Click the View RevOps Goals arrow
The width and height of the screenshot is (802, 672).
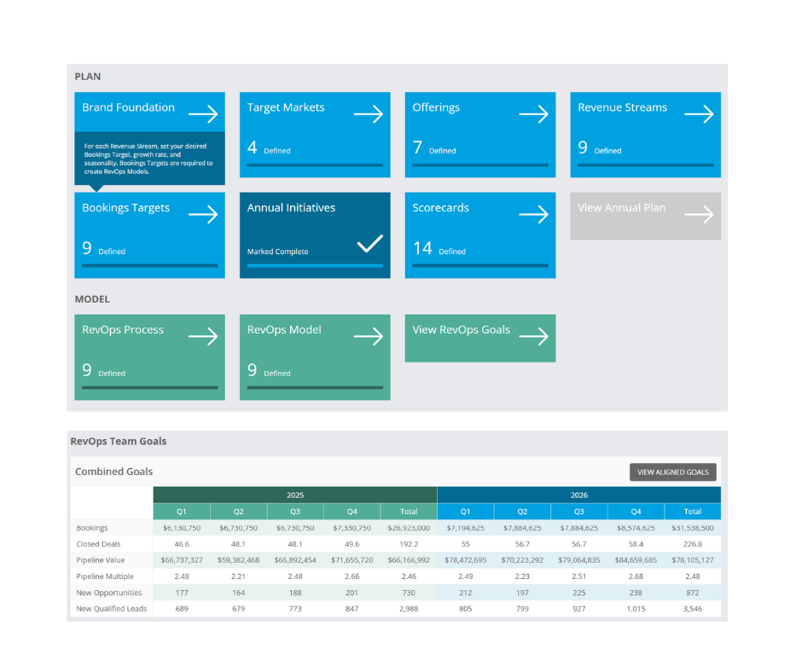click(533, 337)
